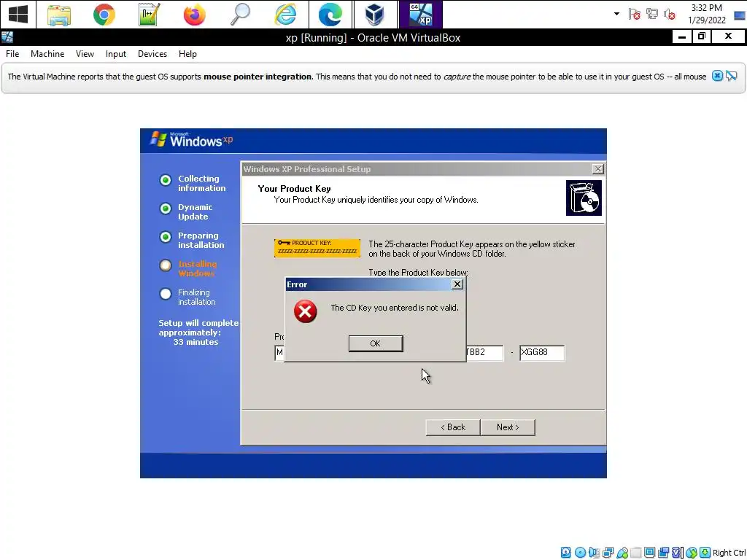Click the taskbar clock showing 3:32 PM
This screenshot has width=747, height=560.
tap(706, 15)
